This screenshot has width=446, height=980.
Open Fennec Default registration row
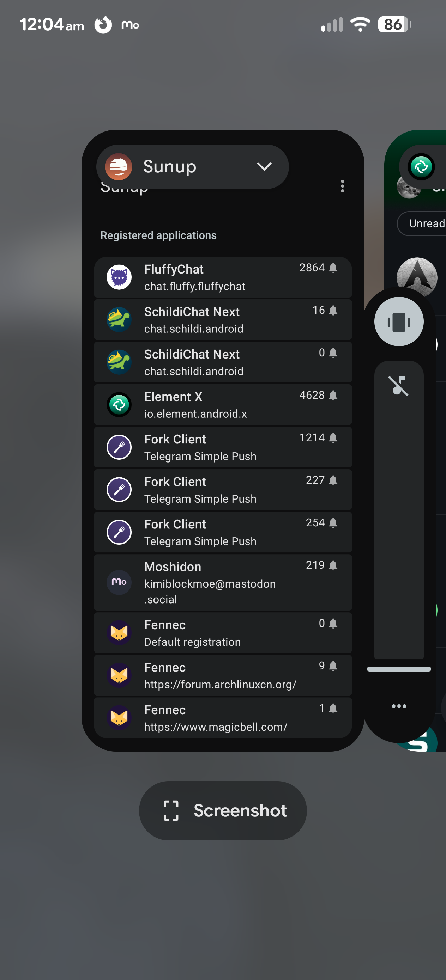[223, 633]
